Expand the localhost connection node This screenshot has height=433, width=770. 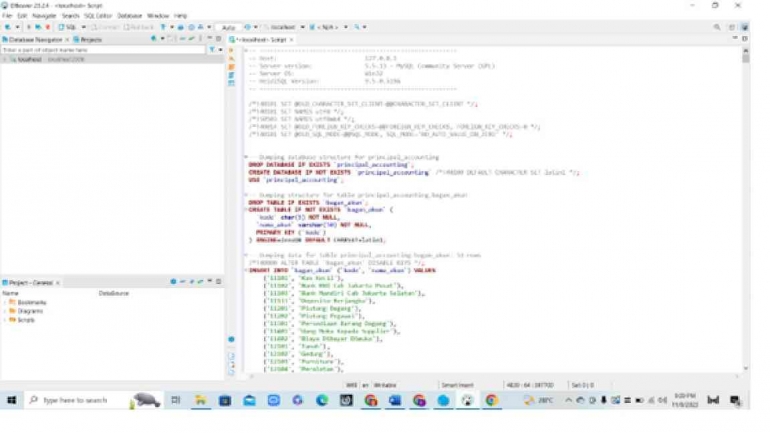[x=5, y=59]
